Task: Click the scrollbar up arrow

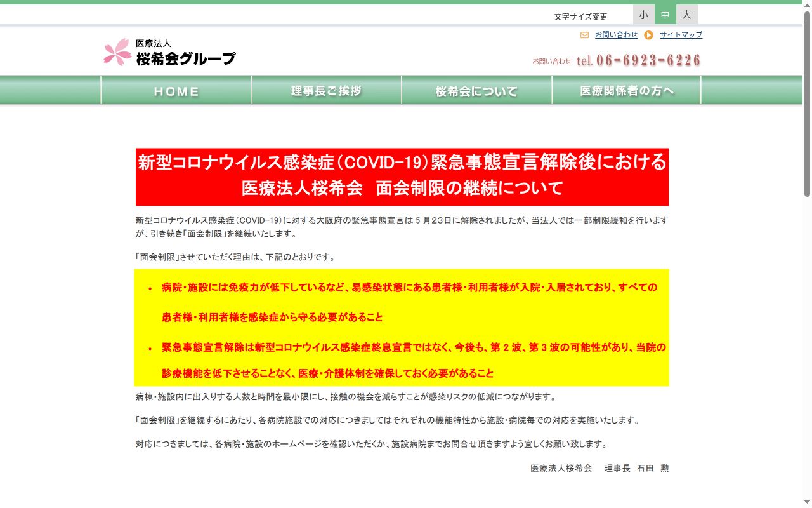Action: pyautogui.click(x=807, y=4)
